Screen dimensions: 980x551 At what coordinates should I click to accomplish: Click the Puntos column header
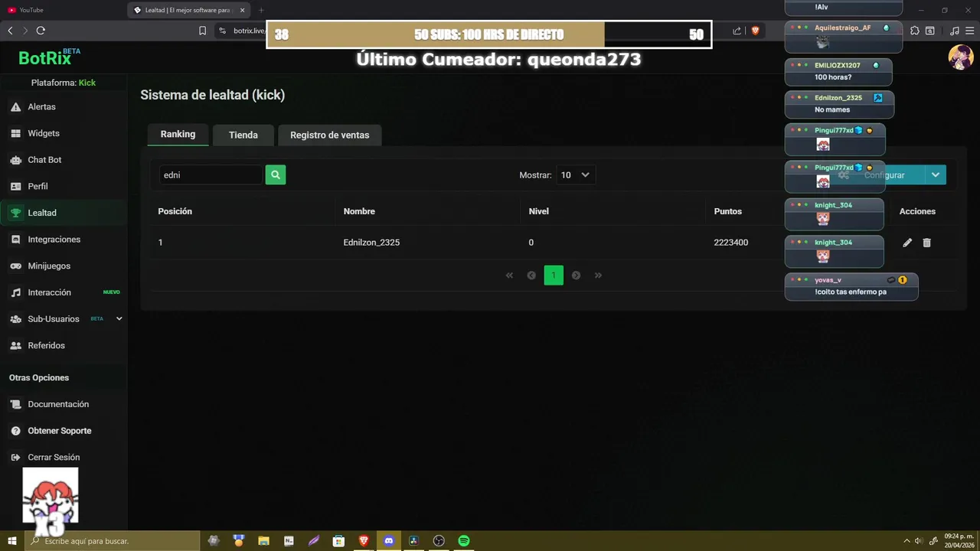(728, 211)
